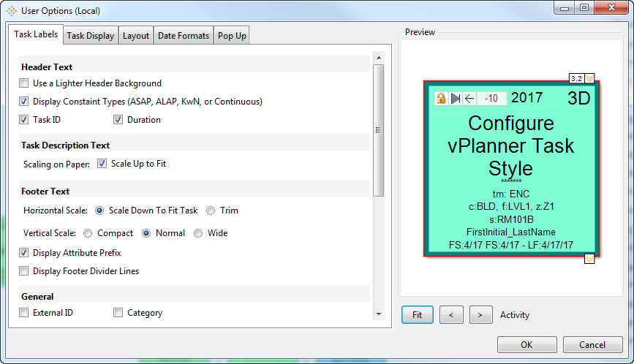Toggle Display Constraint Types checkbox
Screen dimensions: 634x364
click(24, 102)
